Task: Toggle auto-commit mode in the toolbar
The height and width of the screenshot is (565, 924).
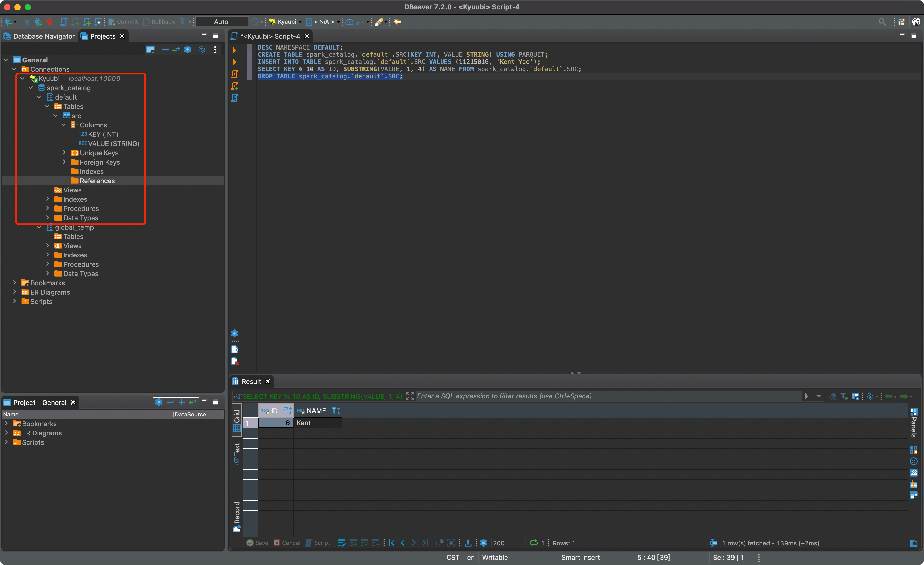Action: pos(221,21)
